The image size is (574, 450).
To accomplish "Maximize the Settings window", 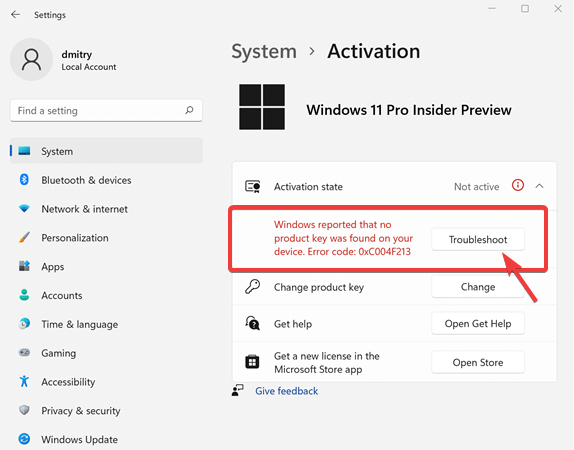I will [x=525, y=9].
